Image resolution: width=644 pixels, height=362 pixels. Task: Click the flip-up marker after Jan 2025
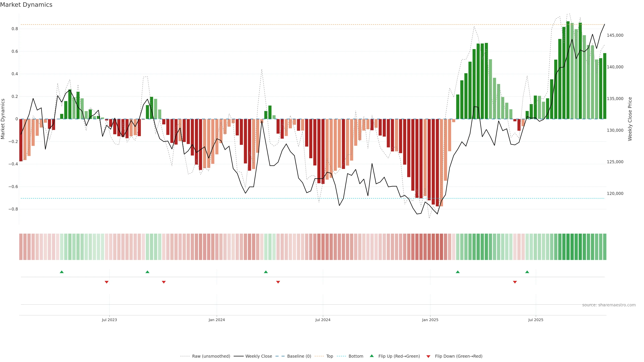pos(458,272)
